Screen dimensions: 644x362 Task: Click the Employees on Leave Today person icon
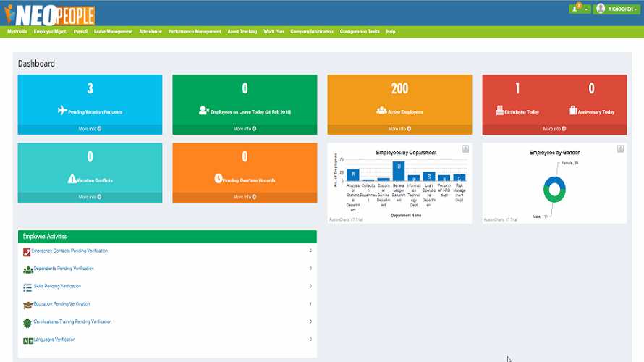click(204, 111)
